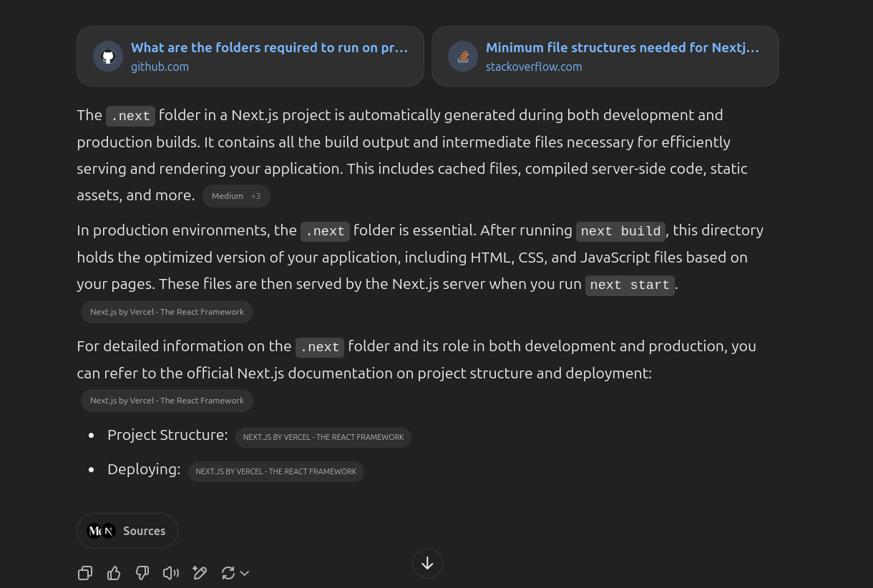Open the Project Structure citation chip
The height and width of the screenshot is (588, 873).
click(x=323, y=437)
